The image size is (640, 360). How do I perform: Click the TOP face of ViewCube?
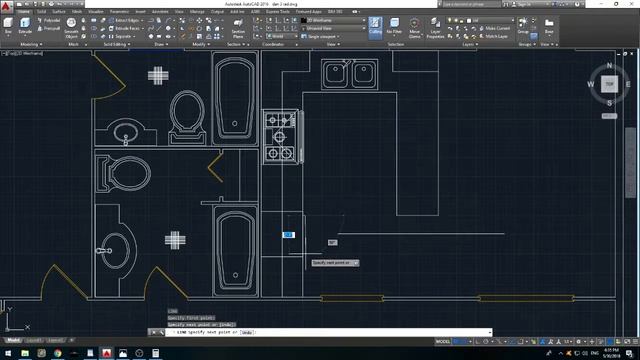(x=609, y=84)
